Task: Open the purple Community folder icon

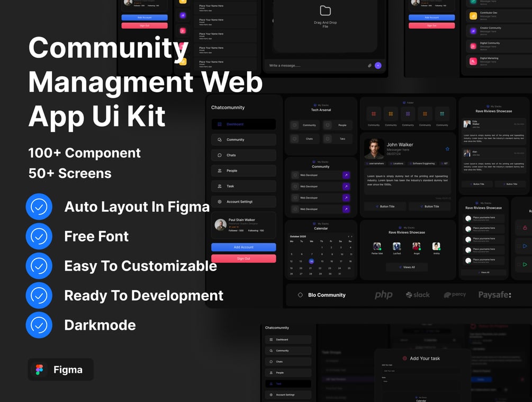Action: click(x=408, y=114)
